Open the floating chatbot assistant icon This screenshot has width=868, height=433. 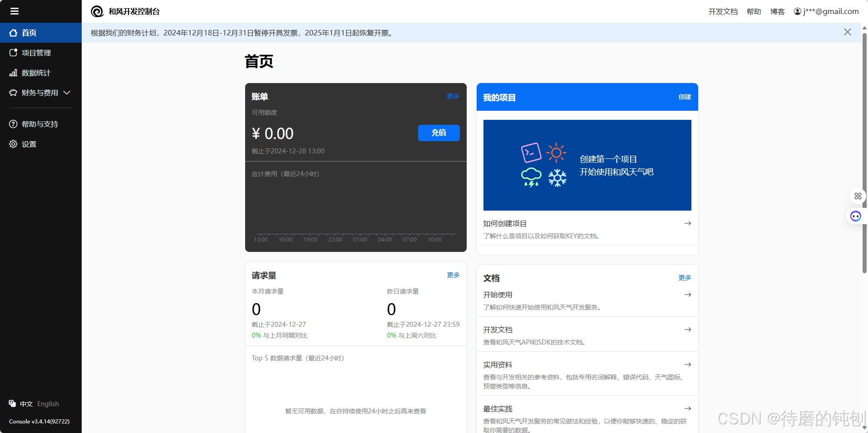coord(856,216)
